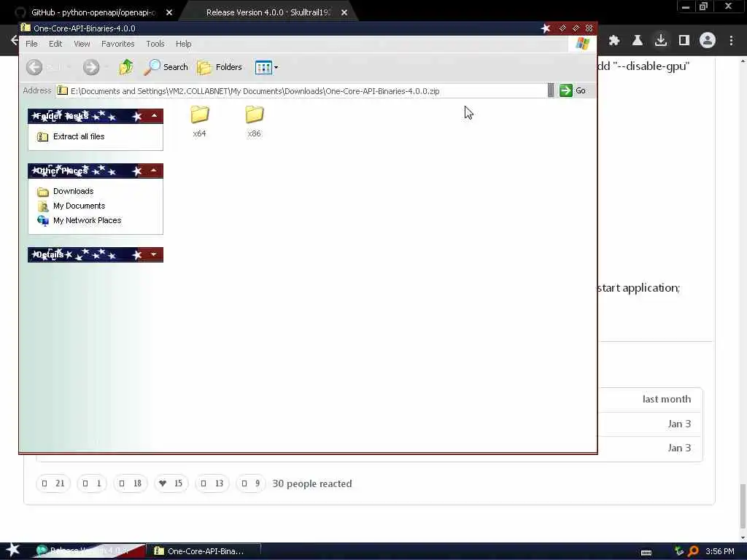
Task: Open the File menu
Action: click(x=31, y=44)
